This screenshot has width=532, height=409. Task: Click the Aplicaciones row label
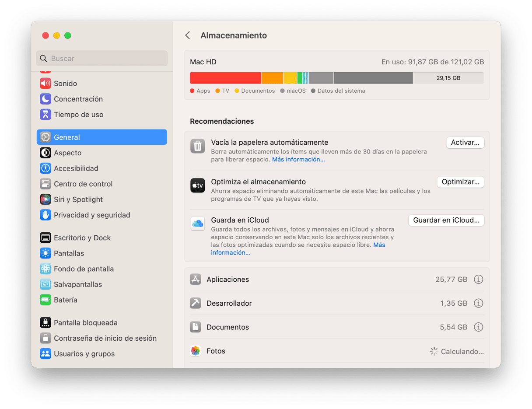[227, 279]
